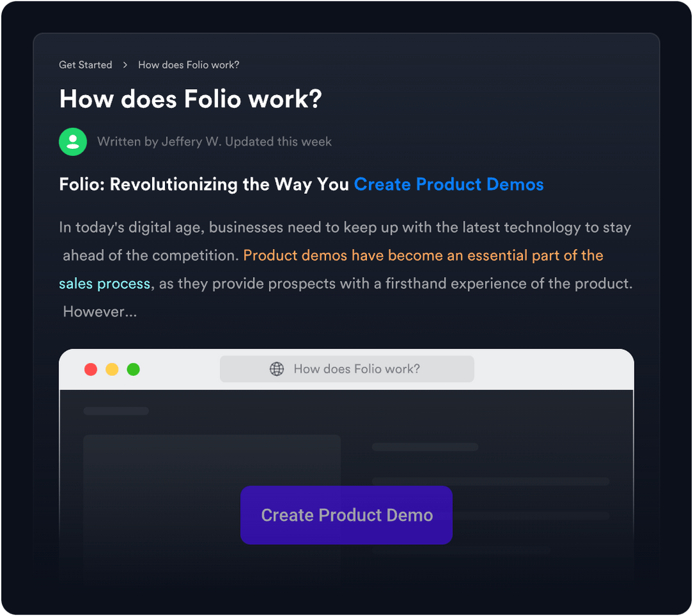Select the How does Folio work breadcrumb
This screenshot has width=693, height=616.
(x=188, y=65)
